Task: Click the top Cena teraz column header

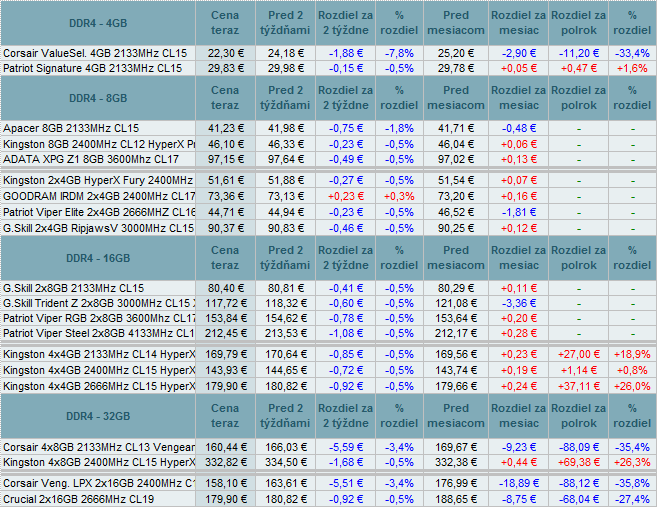Action: [225, 23]
